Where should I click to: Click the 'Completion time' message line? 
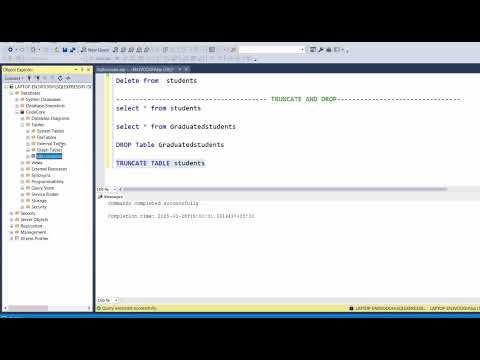[181, 216]
